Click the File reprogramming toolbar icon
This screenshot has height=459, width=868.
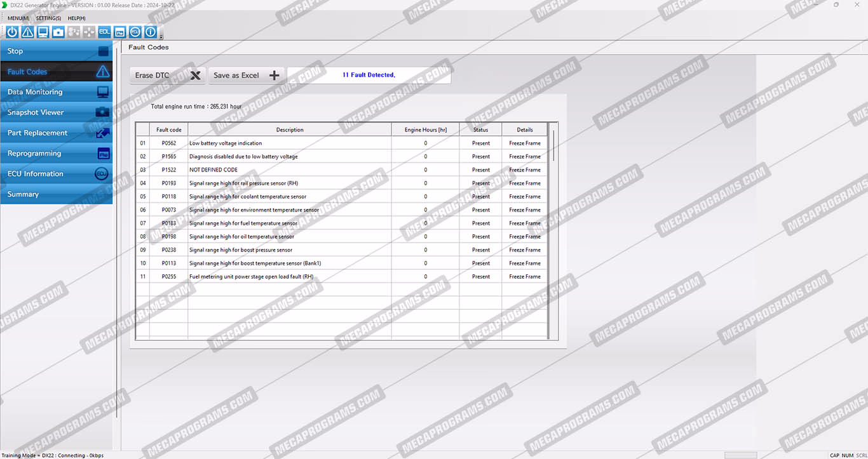point(119,32)
